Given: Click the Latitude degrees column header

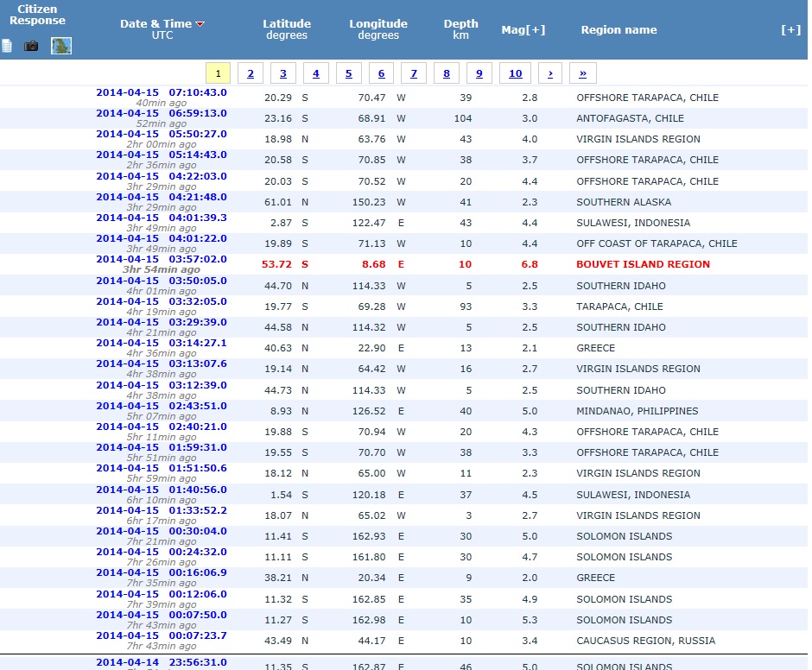Looking at the screenshot, I should click(287, 29).
